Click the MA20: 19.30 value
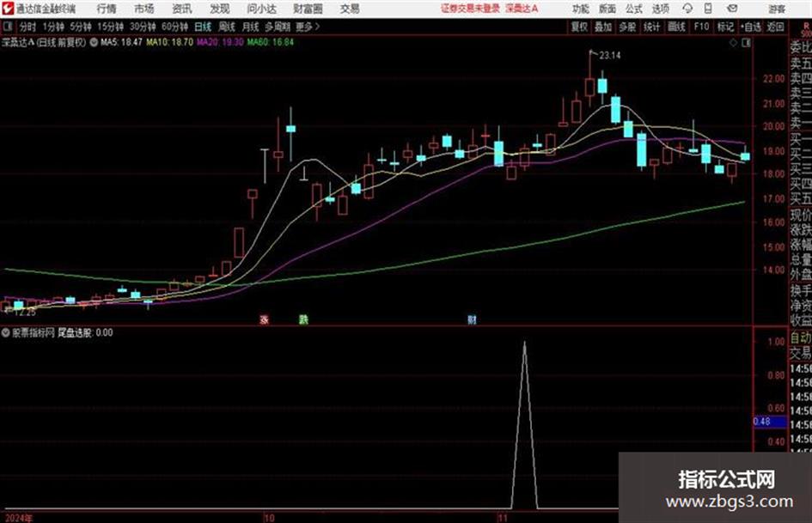This screenshot has width=812, height=523. pyautogui.click(x=220, y=42)
